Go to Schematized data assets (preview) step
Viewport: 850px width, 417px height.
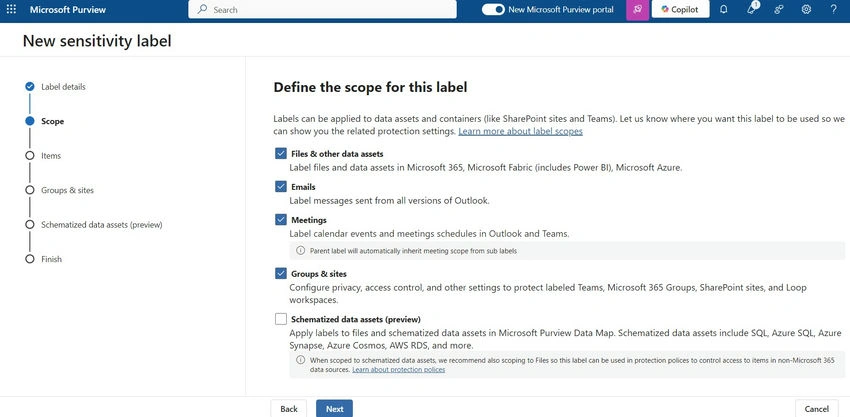[x=101, y=225]
